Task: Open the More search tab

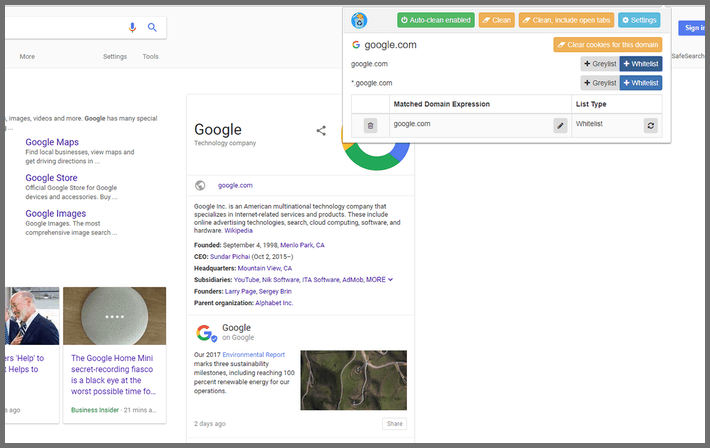Action: tap(27, 57)
